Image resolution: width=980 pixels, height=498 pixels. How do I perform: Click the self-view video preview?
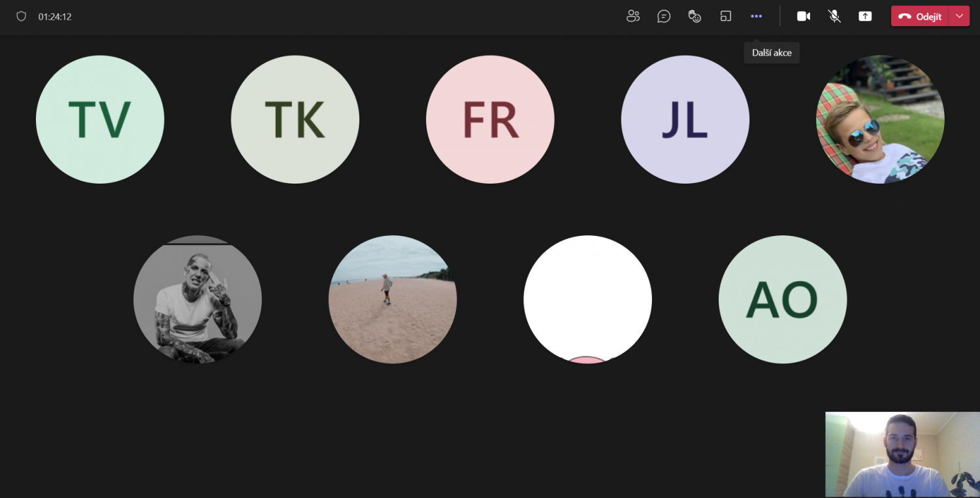click(x=902, y=454)
